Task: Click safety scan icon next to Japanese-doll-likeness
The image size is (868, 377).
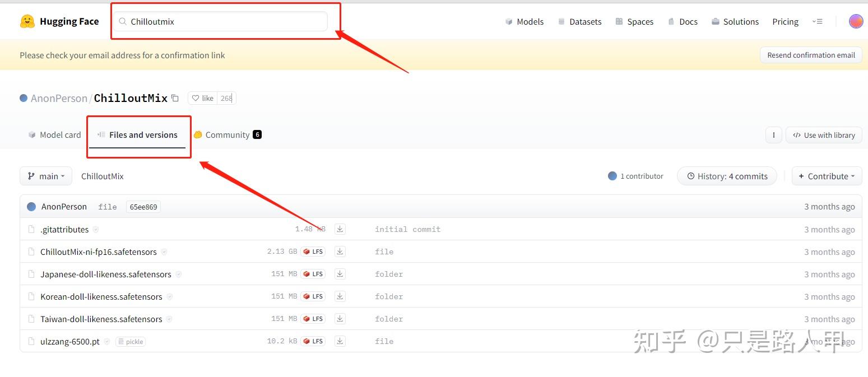Action: point(179,274)
